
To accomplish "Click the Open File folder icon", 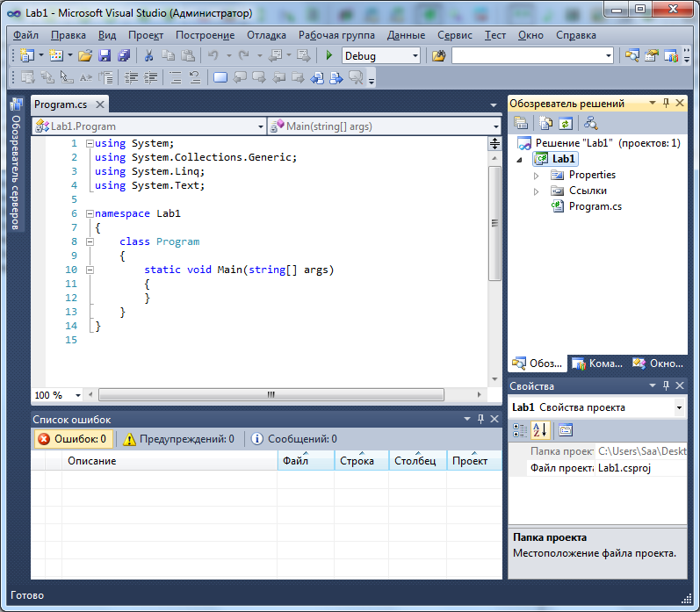I will 85,56.
